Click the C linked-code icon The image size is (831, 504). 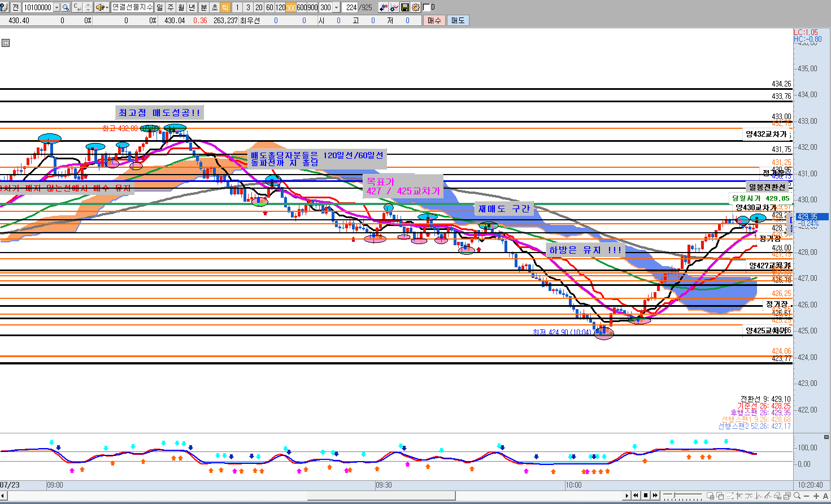point(77,7)
